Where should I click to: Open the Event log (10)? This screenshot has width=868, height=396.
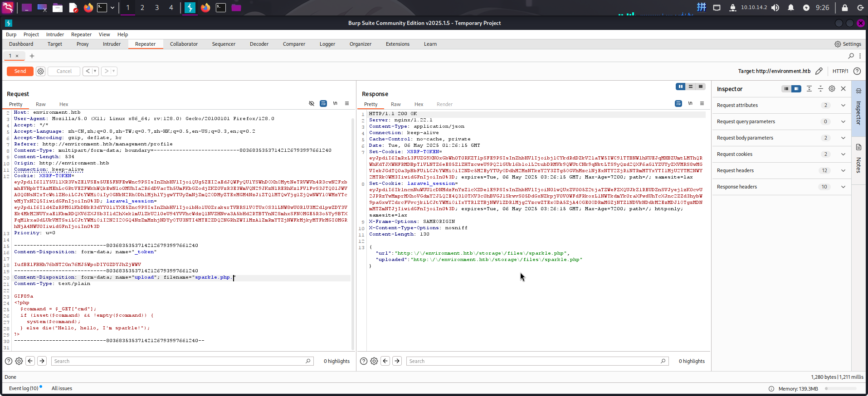click(x=24, y=388)
